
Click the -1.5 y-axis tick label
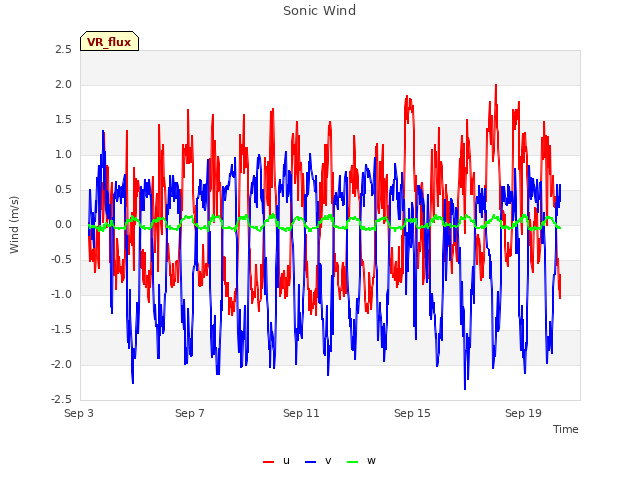tap(62, 330)
